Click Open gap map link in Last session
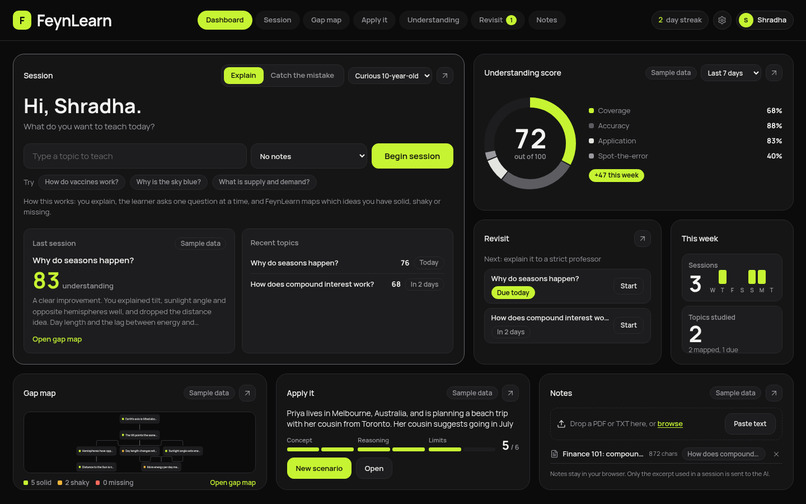 pyautogui.click(x=57, y=339)
